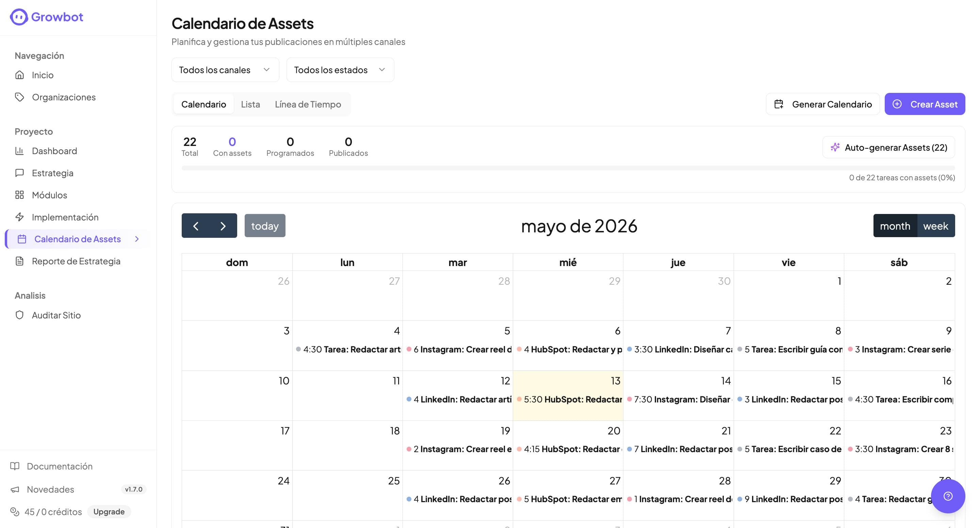Click the assets progress bar
This screenshot has height=528, width=980.
pyautogui.click(x=568, y=168)
